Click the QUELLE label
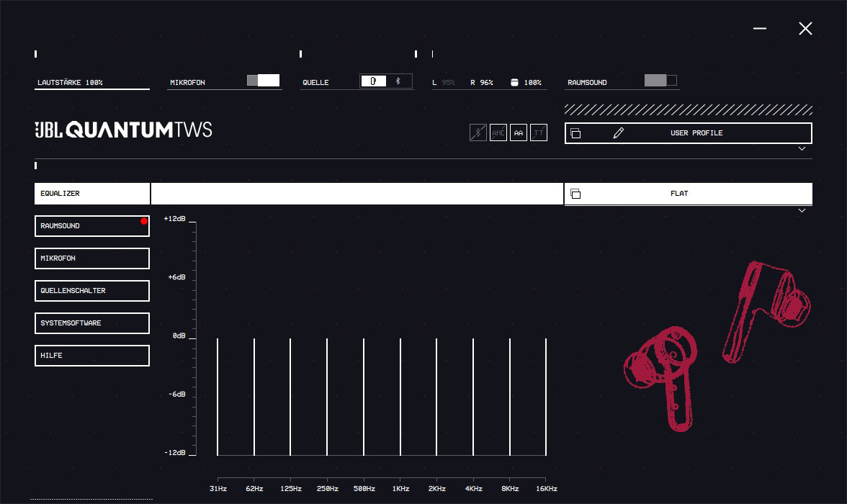Image resolution: width=847 pixels, height=504 pixels. click(x=315, y=83)
